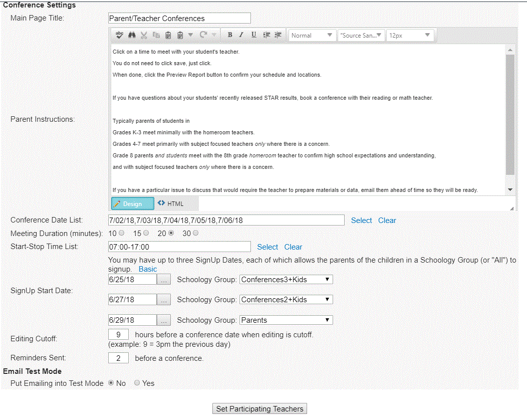The width and height of the screenshot is (527, 420).
Task: Select 30 minute meeting duration
Action: pyautogui.click(x=195, y=233)
